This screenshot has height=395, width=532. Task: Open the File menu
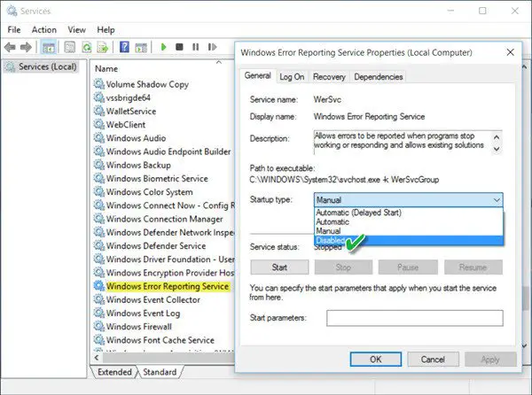pos(14,30)
